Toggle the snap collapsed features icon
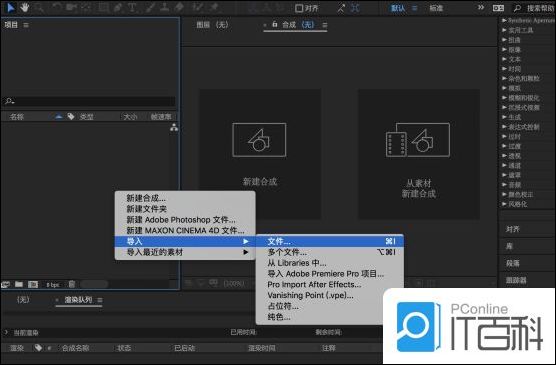The height and width of the screenshot is (365, 556). point(355,8)
